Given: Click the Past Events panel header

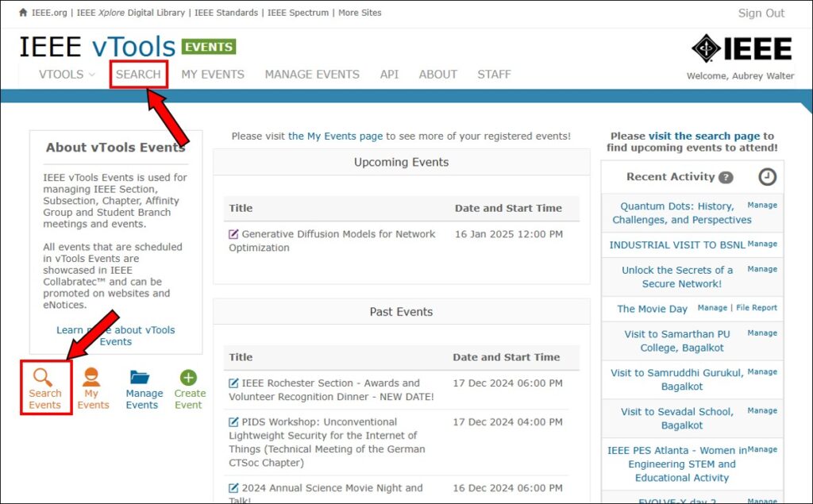Looking at the screenshot, I should (401, 312).
